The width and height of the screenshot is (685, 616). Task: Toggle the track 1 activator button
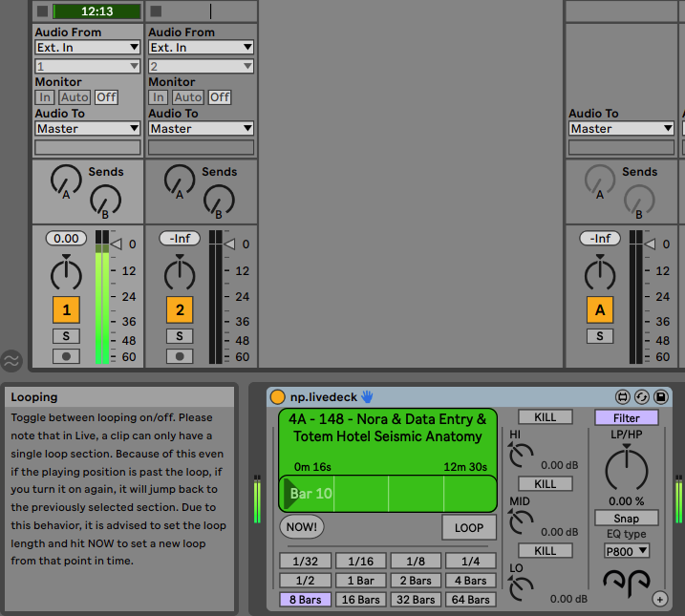(x=66, y=309)
